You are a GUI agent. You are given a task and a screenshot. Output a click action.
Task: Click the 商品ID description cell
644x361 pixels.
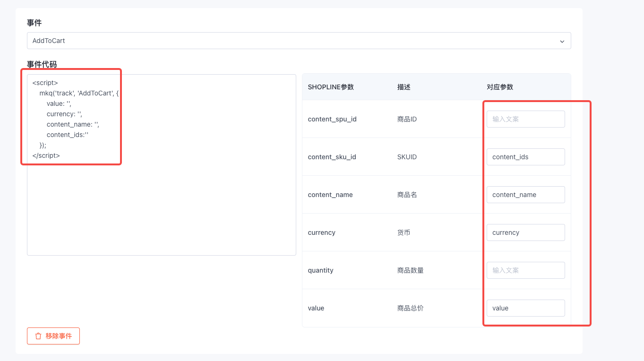pos(407,119)
